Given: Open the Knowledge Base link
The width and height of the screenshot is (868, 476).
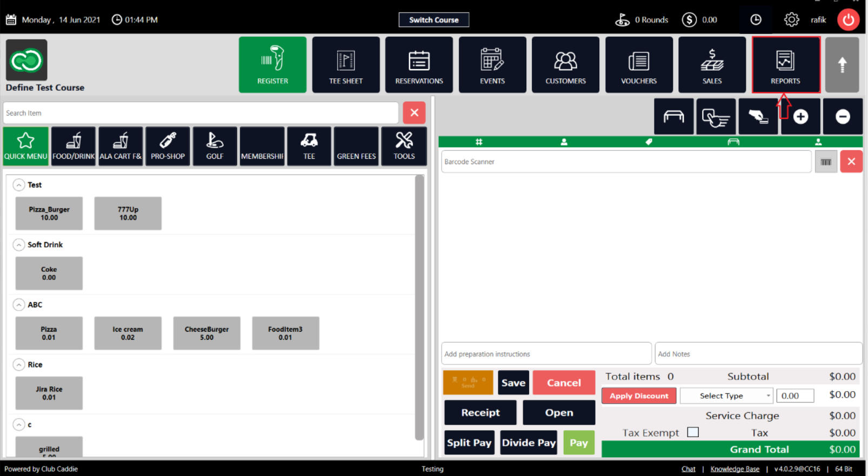Looking at the screenshot, I should pos(735,469).
